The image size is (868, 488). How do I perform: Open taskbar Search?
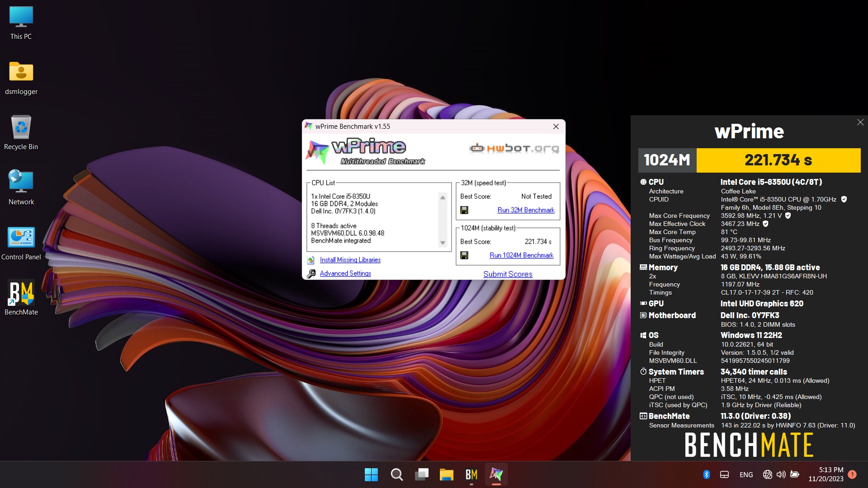pyautogui.click(x=396, y=474)
